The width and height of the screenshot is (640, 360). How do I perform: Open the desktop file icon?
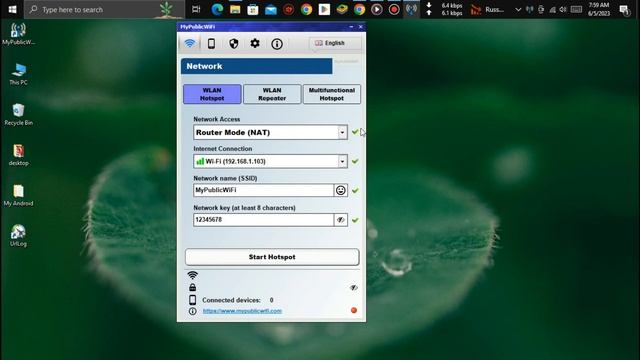[x=18, y=155]
